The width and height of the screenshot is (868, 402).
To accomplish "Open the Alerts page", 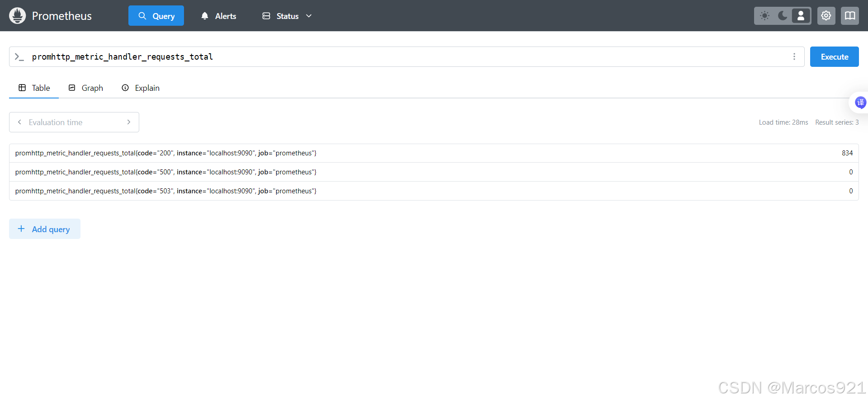I will pos(218,16).
